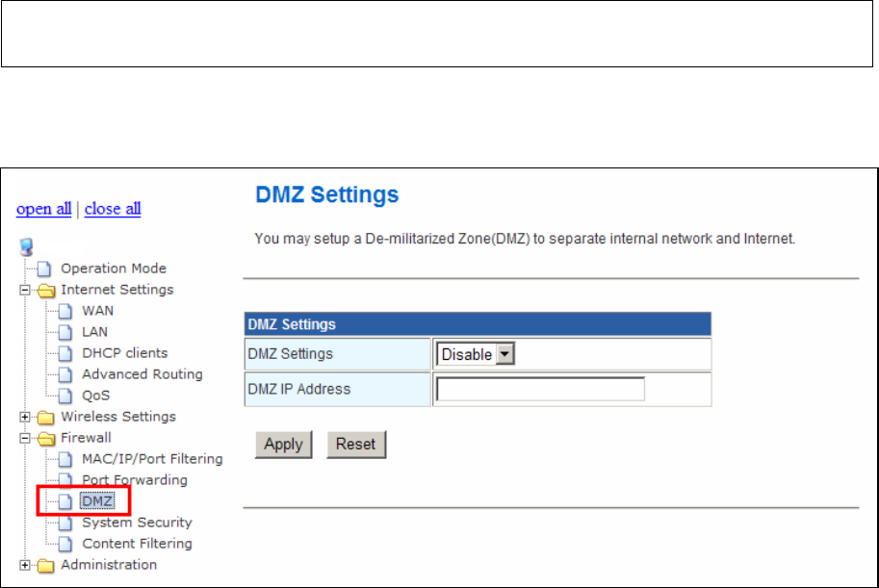This screenshot has height=588, width=879.
Task: Click the Operation Mode page icon
Action: [43, 268]
